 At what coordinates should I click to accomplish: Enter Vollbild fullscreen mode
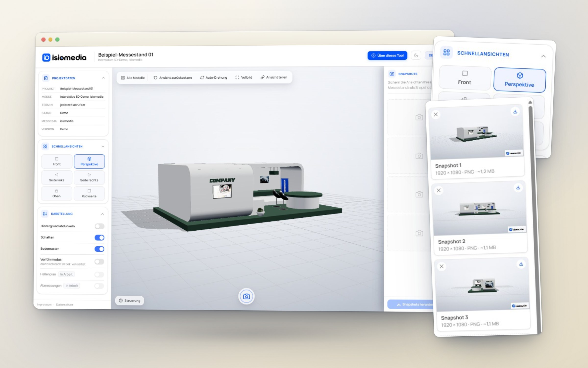244,77
